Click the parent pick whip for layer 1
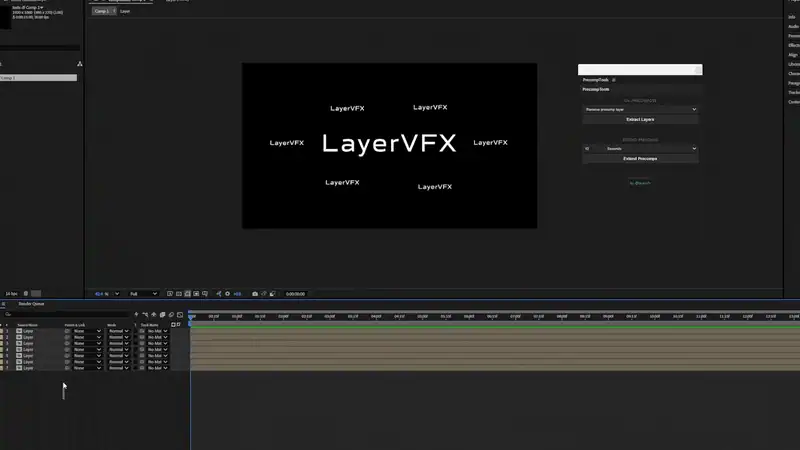The width and height of the screenshot is (800, 450). point(67,331)
